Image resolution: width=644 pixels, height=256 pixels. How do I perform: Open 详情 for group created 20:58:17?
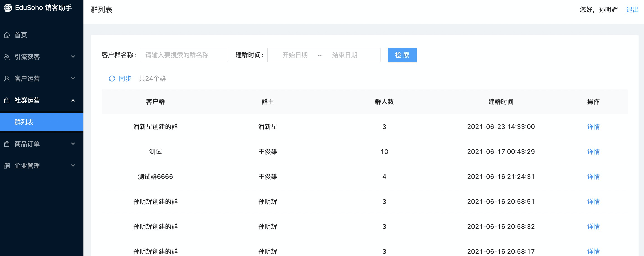pos(593,251)
